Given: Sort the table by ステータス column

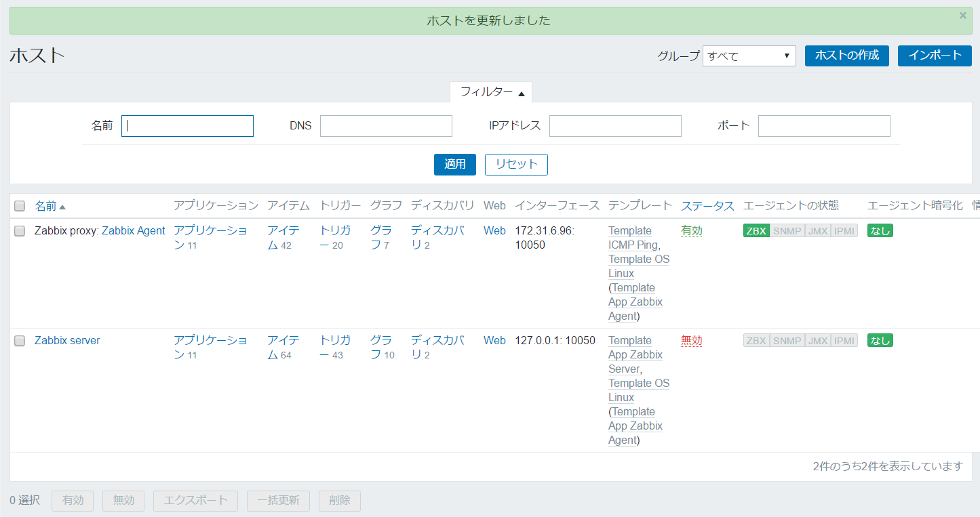Looking at the screenshot, I should pos(707,206).
